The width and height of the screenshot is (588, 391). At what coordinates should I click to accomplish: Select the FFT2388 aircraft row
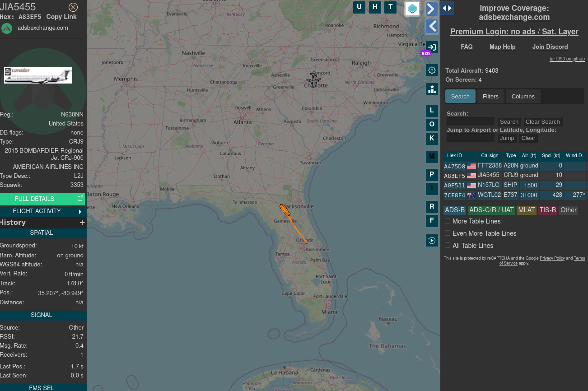click(515, 166)
